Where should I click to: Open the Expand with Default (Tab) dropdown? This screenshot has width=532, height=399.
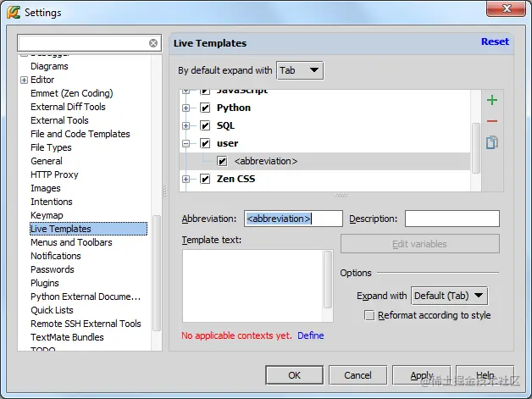pyautogui.click(x=449, y=296)
